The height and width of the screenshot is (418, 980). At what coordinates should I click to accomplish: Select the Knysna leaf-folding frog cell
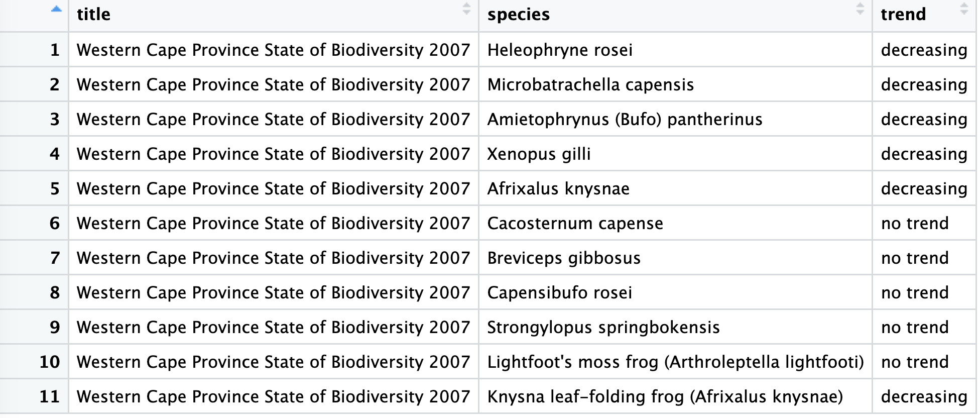click(665, 396)
